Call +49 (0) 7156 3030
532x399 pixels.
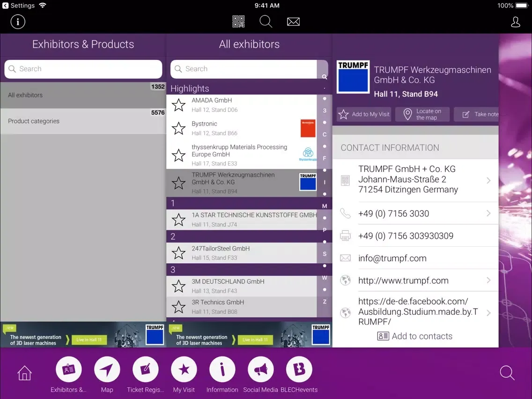point(393,214)
